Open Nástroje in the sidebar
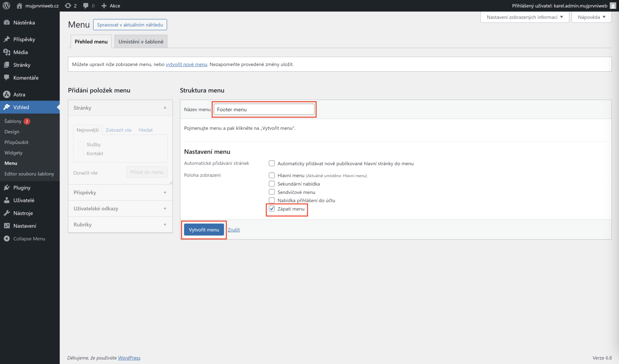 click(x=23, y=213)
